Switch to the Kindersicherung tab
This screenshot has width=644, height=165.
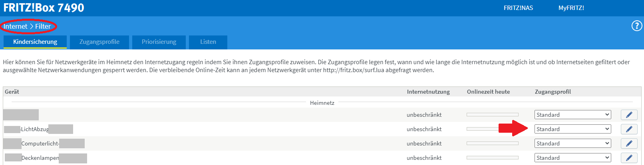pyautogui.click(x=35, y=42)
